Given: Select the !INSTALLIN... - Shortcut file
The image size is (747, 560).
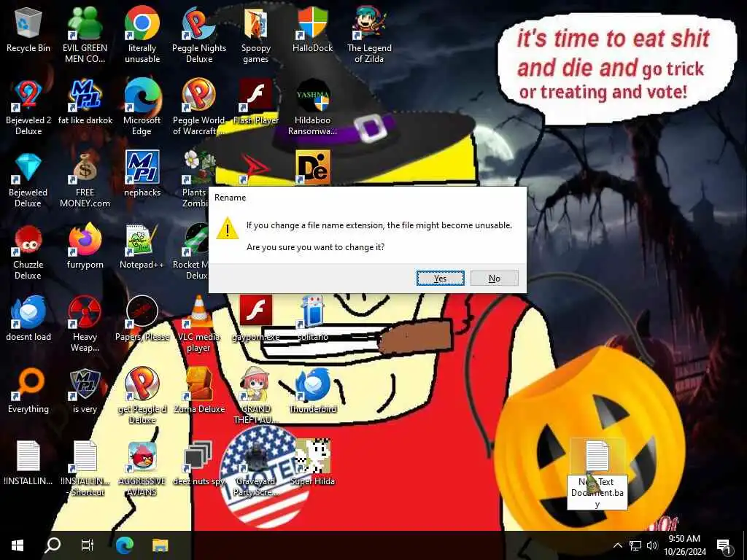Looking at the screenshot, I should [85, 469].
